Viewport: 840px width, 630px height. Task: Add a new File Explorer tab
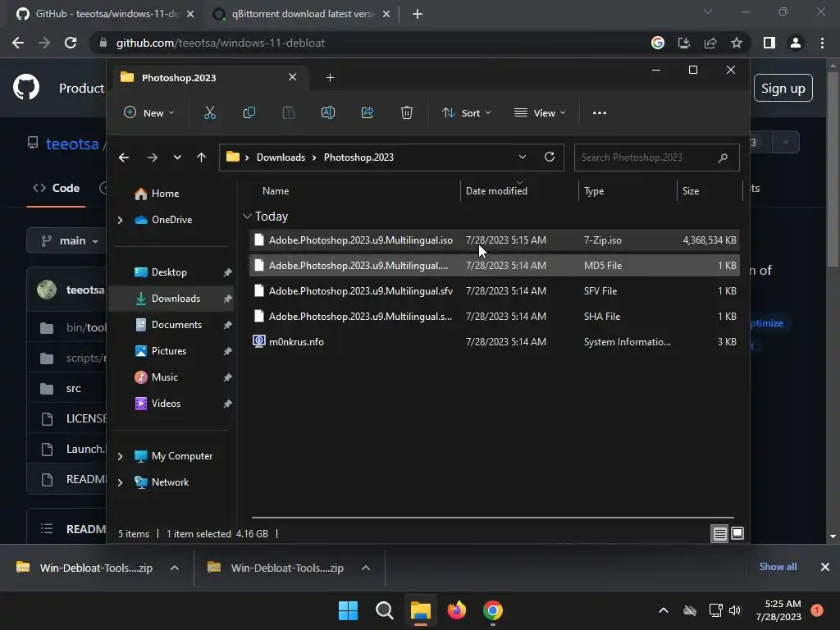[330, 78]
